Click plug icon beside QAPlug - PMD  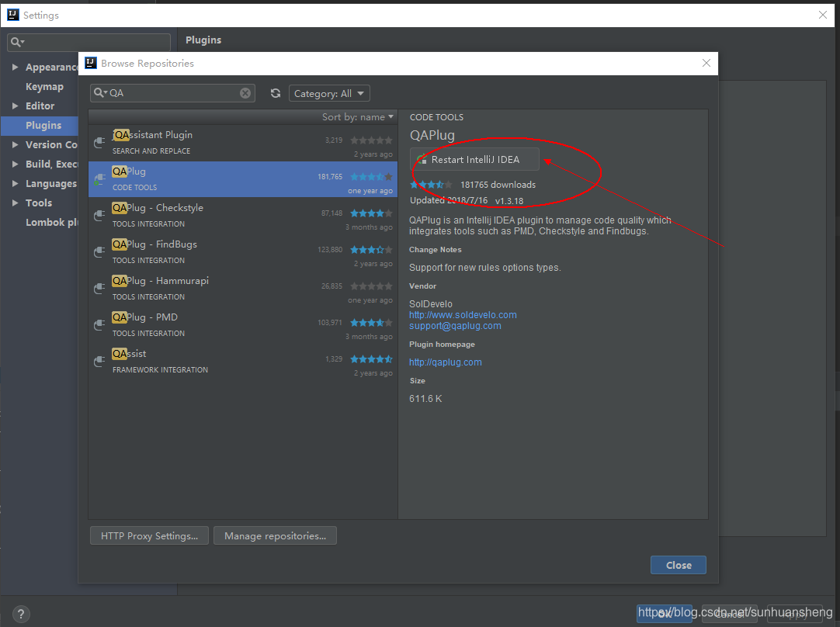pyautogui.click(x=99, y=324)
